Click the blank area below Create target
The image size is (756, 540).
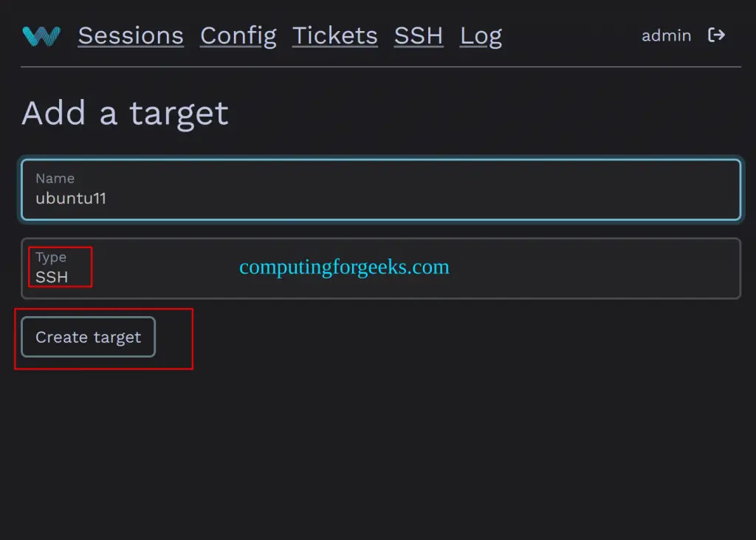click(x=378, y=449)
